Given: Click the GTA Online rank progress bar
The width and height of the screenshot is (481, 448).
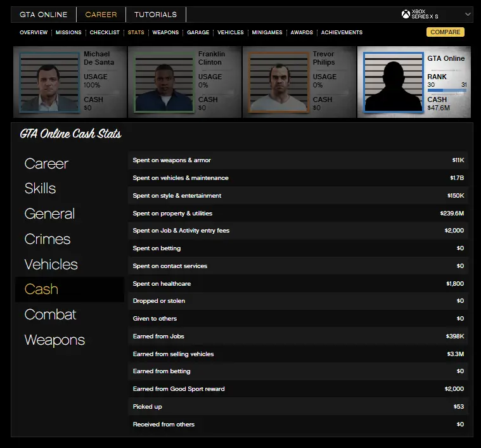Looking at the screenshot, I should [446, 91].
